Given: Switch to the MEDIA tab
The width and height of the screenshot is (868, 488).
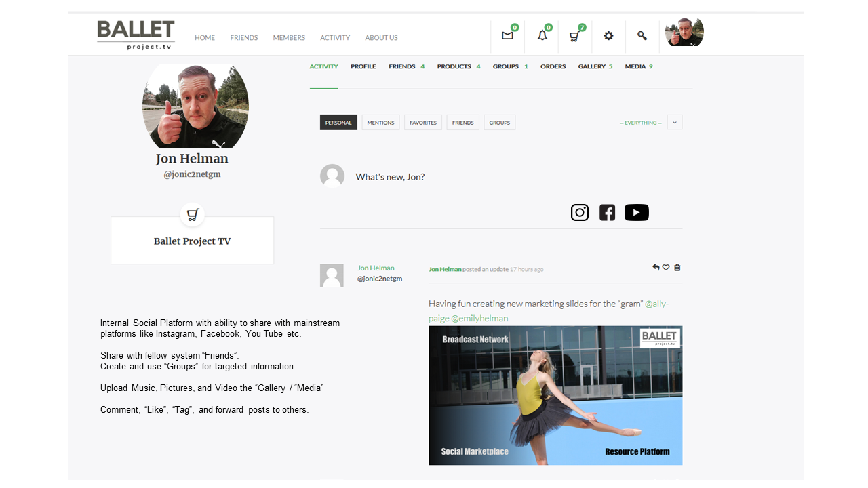Looking at the screenshot, I should (639, 66).
